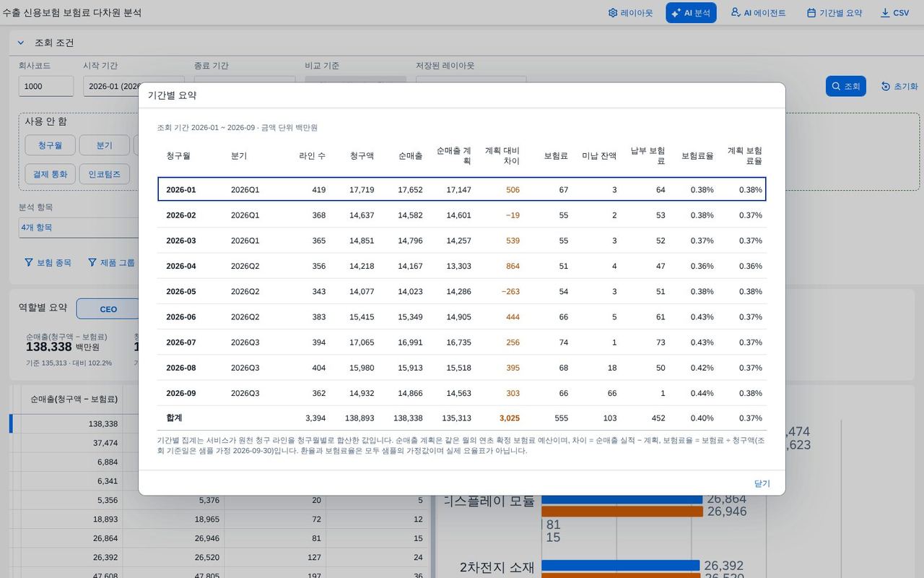Click the 864 plan variance value
This screenshot has width=924, height=578.
point(513,266)
